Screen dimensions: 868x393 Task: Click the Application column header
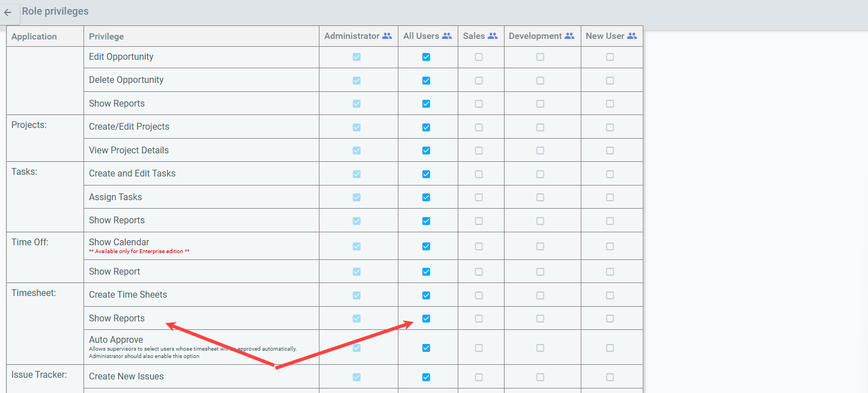coord(34,37)
